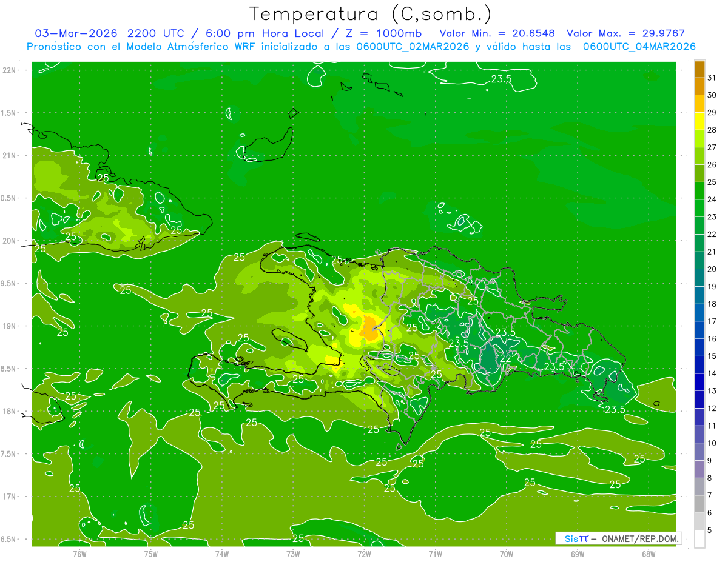Click the 'ONAMET/REP.DOM.' logo box

point(619,538)
